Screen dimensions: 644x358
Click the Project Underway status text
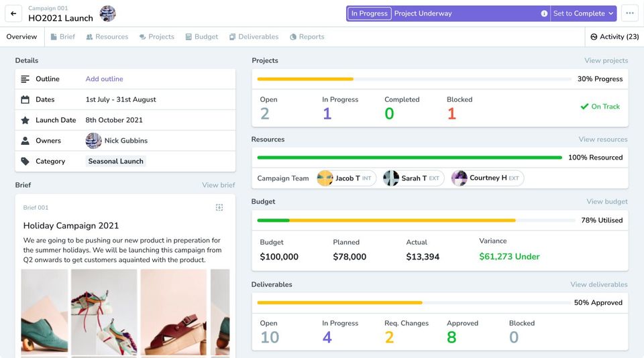[423, 13]
